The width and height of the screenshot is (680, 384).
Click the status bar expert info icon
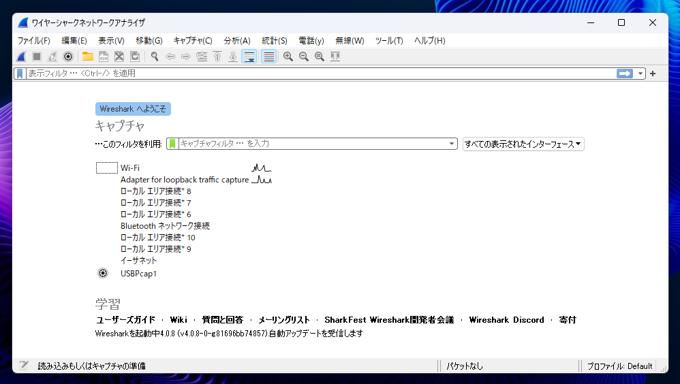24,365
